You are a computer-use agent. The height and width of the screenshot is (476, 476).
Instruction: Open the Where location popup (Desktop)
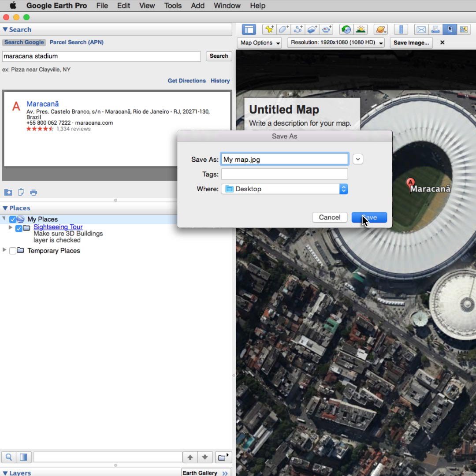pyautogui.click(x=284, y=189)
